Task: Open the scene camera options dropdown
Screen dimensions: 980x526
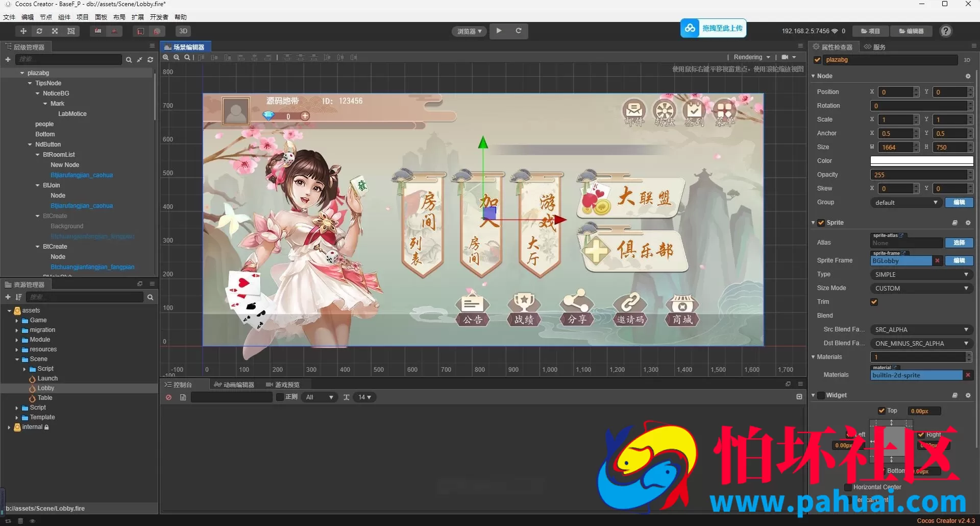Action: pos(789,57)
